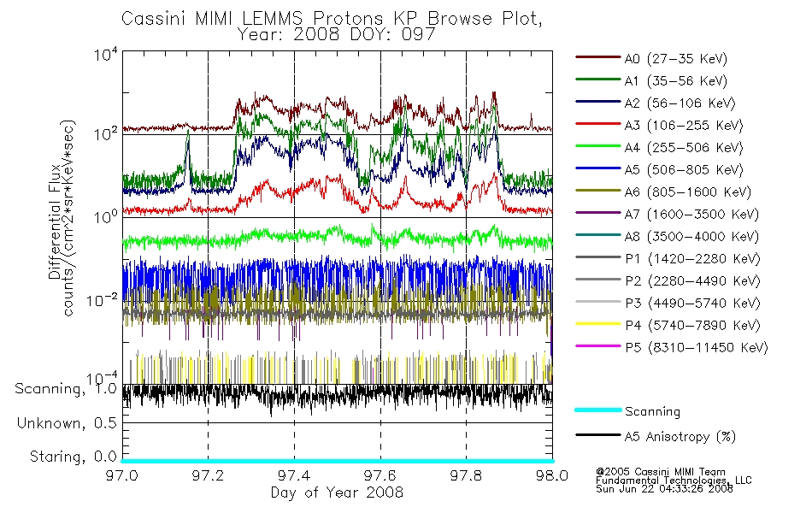Select the A3 (106-255 KeV) red legend entry
The width and height of the screenshot is (812, 513).
coord(659,125)
